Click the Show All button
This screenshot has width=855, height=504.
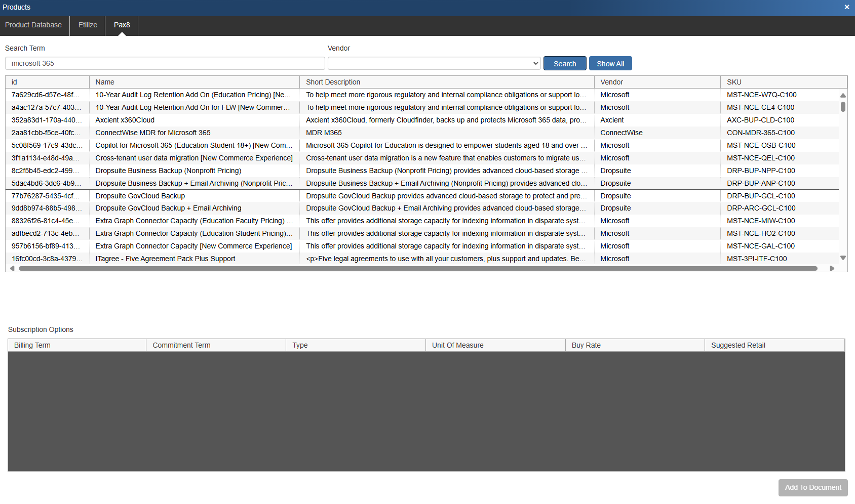coord(610,63)
